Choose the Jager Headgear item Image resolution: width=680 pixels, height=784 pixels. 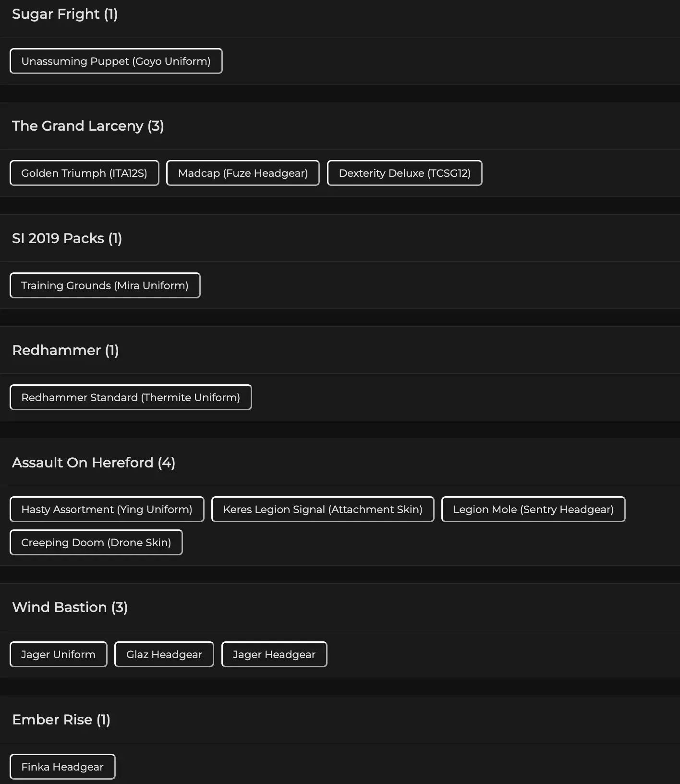pyautogui.click(x=274, y=654)
